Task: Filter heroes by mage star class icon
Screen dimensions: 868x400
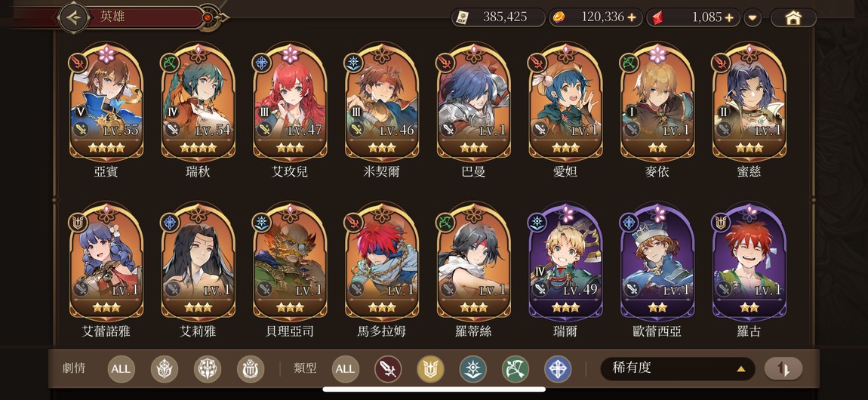Action: [472, 369]
